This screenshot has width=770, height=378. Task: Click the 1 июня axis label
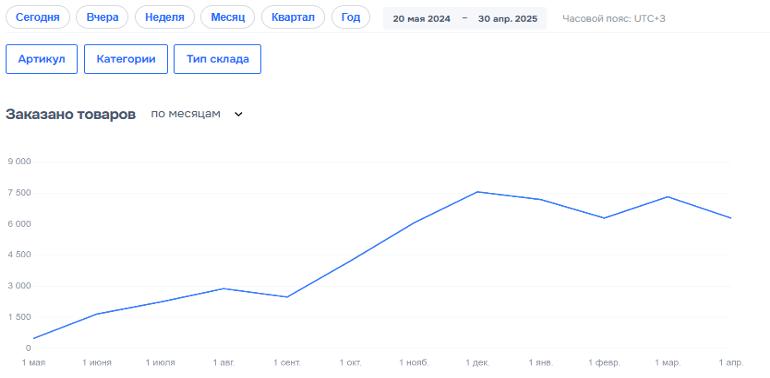click(x=97, y=363)
